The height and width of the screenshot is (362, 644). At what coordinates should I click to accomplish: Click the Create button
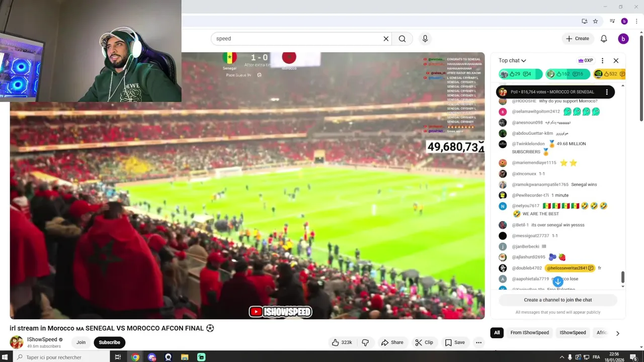coord(577,39)
